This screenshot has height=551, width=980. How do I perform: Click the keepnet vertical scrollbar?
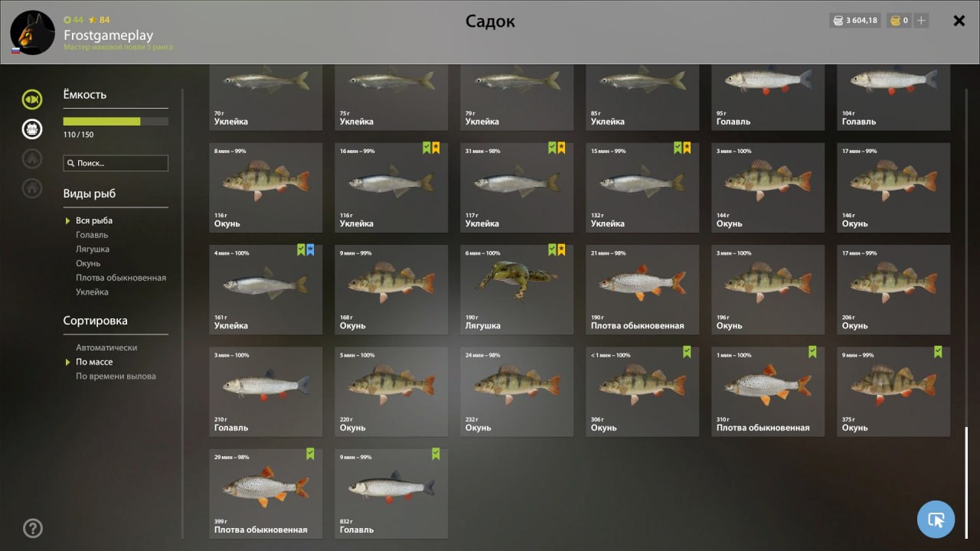965,484
